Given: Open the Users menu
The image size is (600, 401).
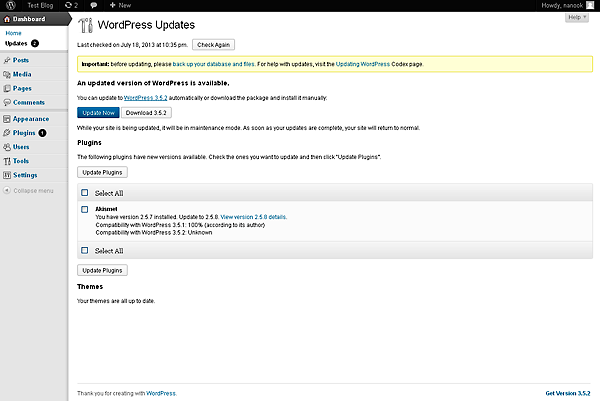Looking at the screenshot, I should tap(21, 147).
